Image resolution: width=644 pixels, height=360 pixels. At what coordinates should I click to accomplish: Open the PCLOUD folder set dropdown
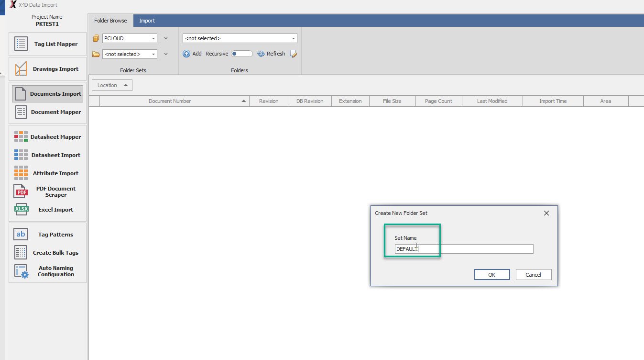(153, 38)
